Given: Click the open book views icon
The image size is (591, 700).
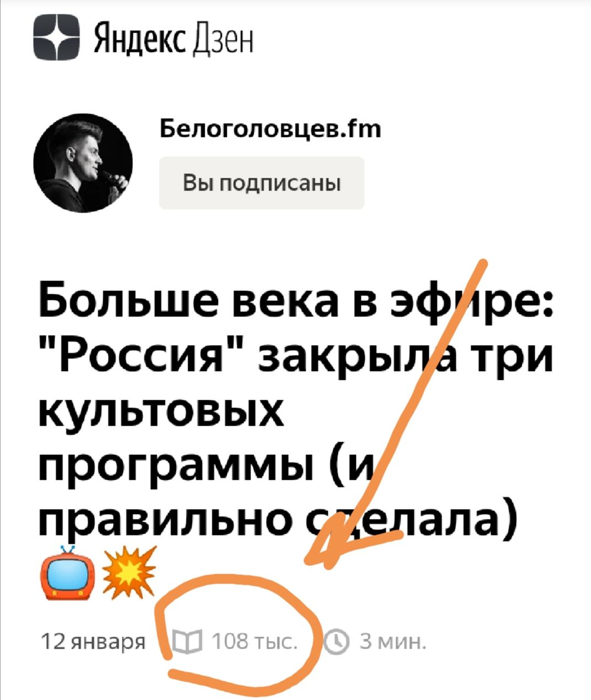Looking at the screenshot, I should pyautogui.click(x=187, y=641).
